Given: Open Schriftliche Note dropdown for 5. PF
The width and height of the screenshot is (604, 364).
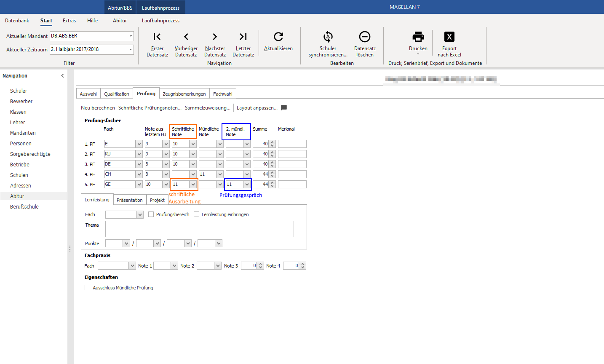Looking at the screenshot, I should (x=193, y=184).
